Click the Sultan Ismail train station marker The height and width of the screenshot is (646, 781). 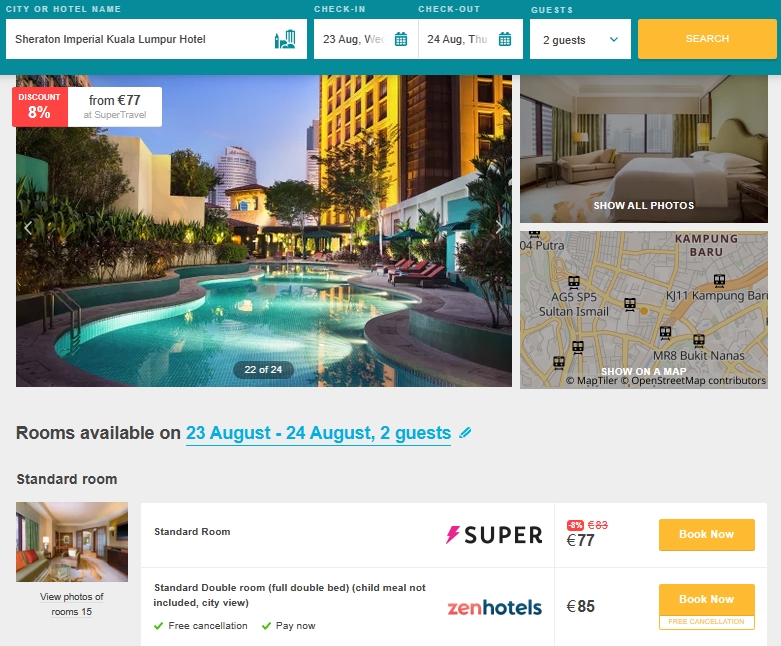pos(574,282)
